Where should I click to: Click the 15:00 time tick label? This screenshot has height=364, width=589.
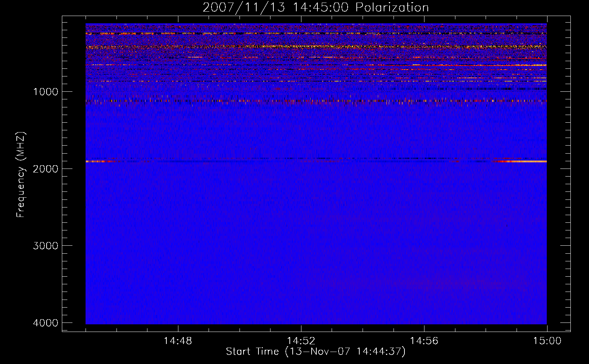tap(547, 341)
